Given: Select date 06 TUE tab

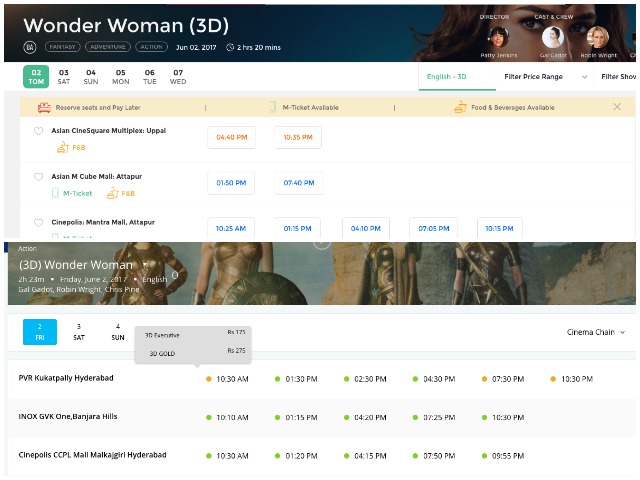Looking at the screenshot, I should tap(150, 77).
